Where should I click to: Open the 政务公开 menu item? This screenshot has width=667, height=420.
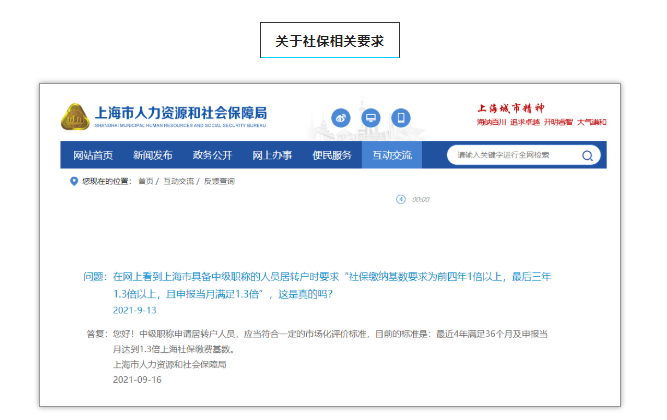point(212,155)
